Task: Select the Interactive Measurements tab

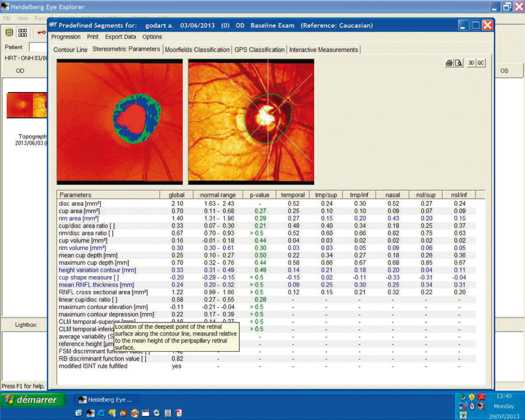Action: tap(323, 50)
